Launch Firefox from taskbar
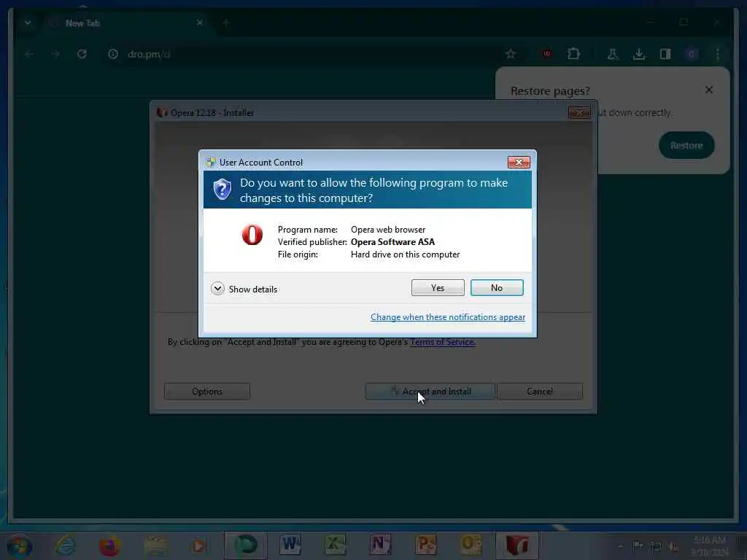Viewport: 747px width, 560px height. 109,545
